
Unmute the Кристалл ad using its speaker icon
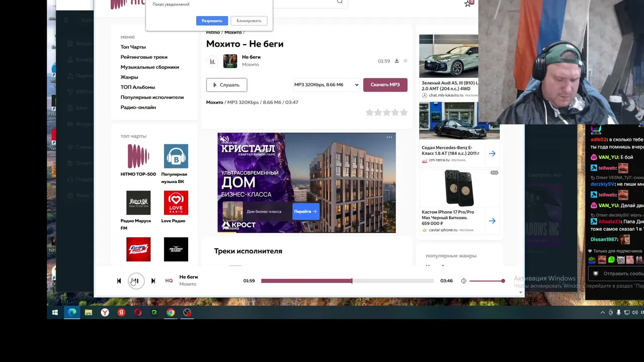[224, 139]
